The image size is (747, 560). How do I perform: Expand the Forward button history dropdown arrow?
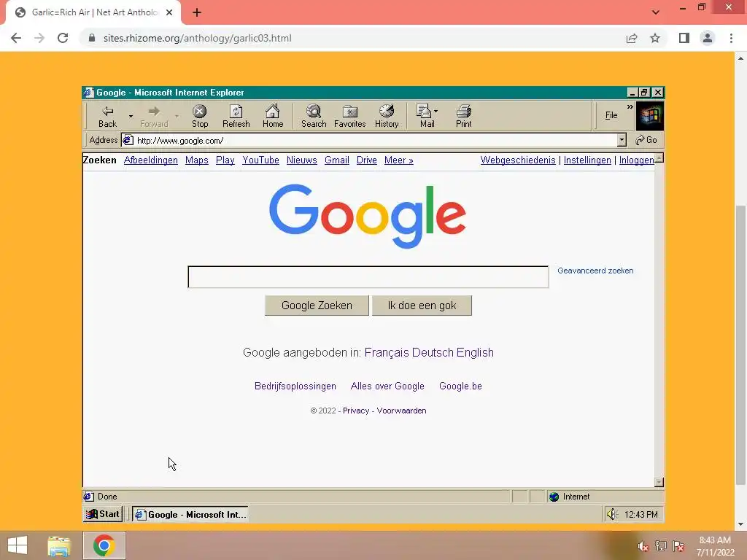177,116
